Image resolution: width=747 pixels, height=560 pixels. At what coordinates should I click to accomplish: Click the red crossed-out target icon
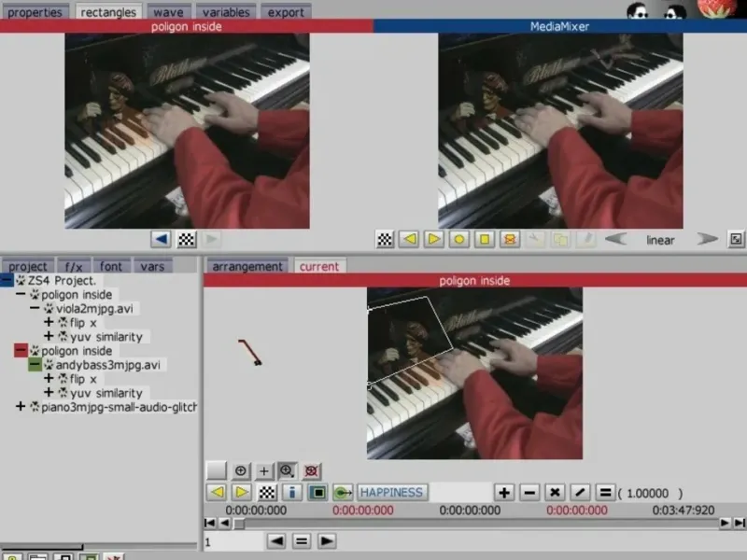click(x=312, y=471)
